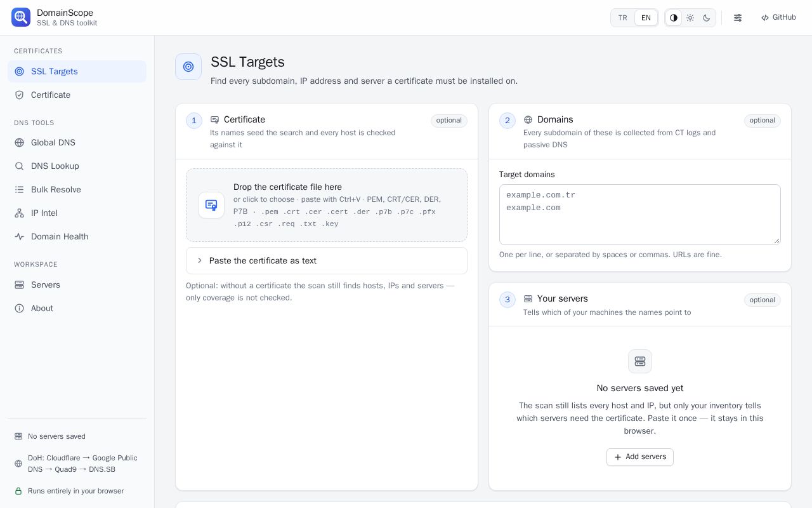Click the server icon beside 'Your servers'

pyautogui.click(x=528, y=298)
